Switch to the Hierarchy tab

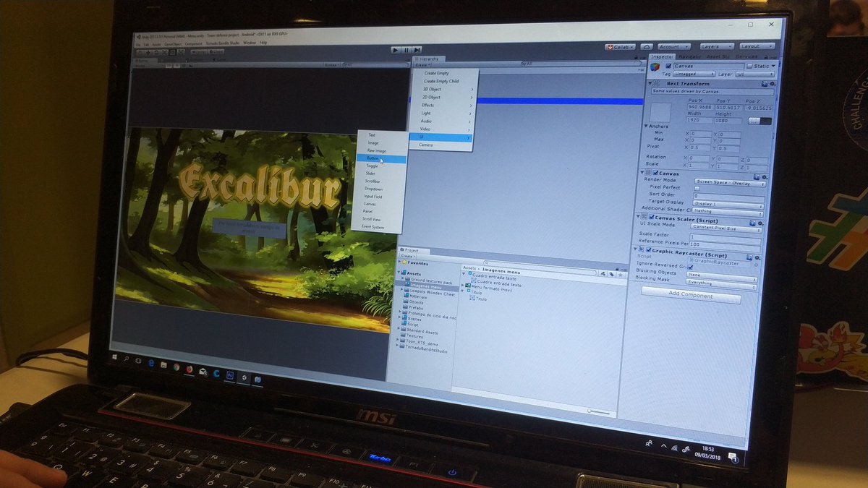click(429, 59)
